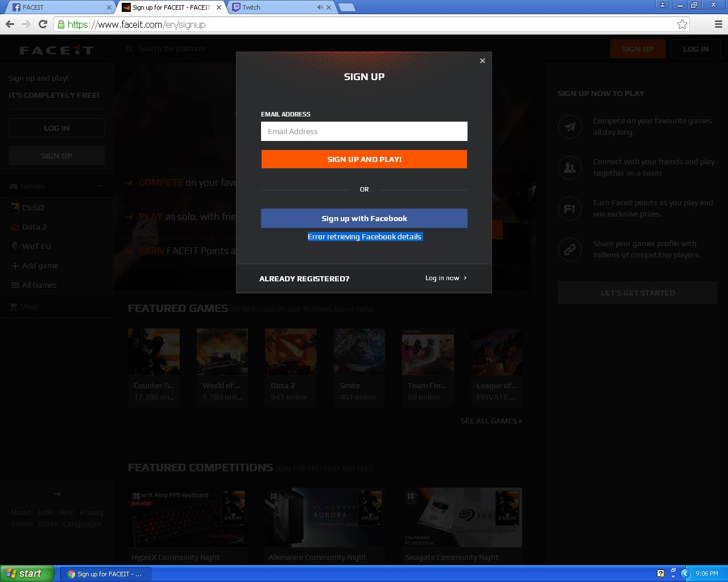Click the sidebar SIGN UP button

click(x=56, y=156)
